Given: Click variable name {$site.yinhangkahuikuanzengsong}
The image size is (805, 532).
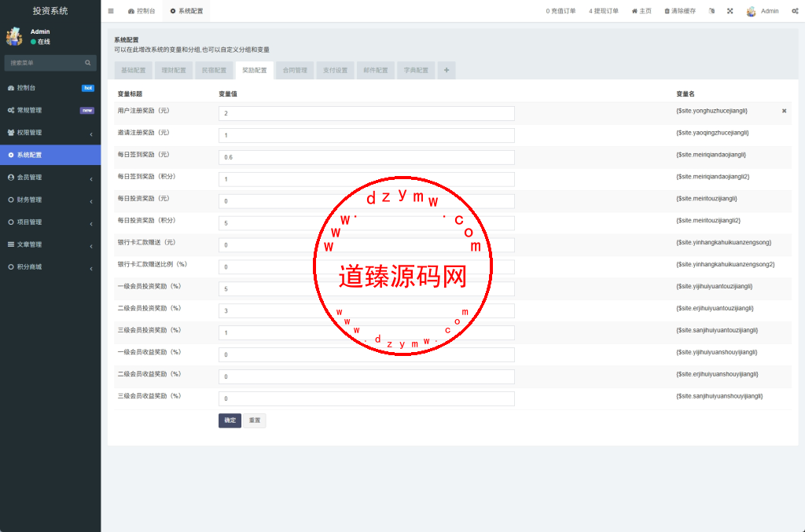Looking at the screenshot, I should point(723,243).
